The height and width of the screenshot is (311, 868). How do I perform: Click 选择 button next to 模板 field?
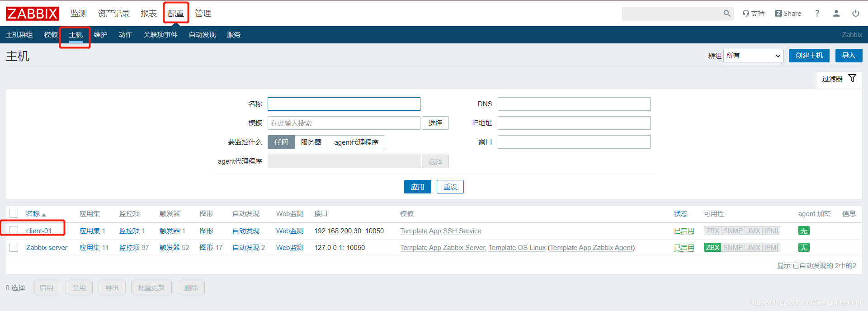[435, 123]
